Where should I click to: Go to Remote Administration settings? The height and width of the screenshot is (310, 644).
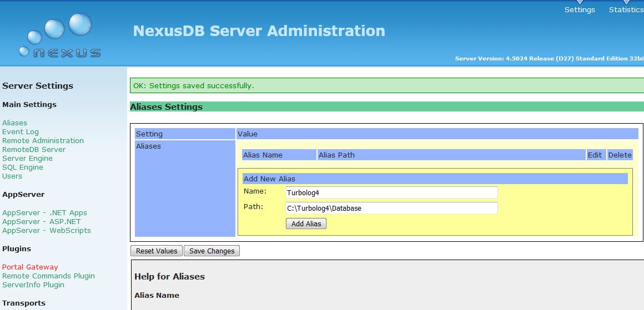pyautogui.click(x=43, y=141)
